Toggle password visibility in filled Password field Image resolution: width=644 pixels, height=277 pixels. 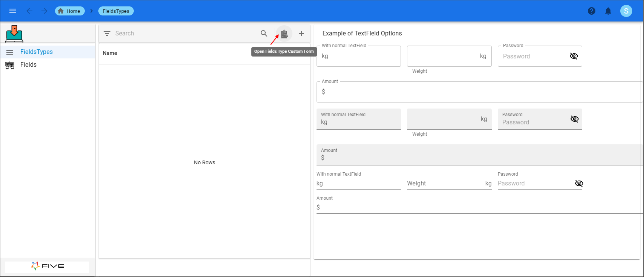coord(574,119)
